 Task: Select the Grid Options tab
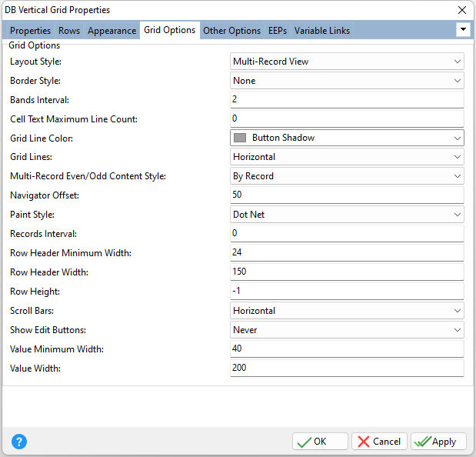point(170,30)
